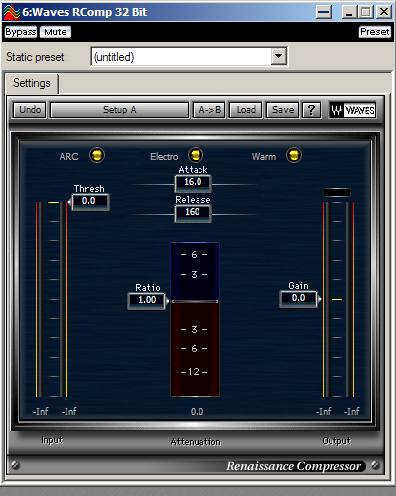Viewport: 396px width, 496px height.
Task: Click the Save button
Action: click(x=283, y=110)
